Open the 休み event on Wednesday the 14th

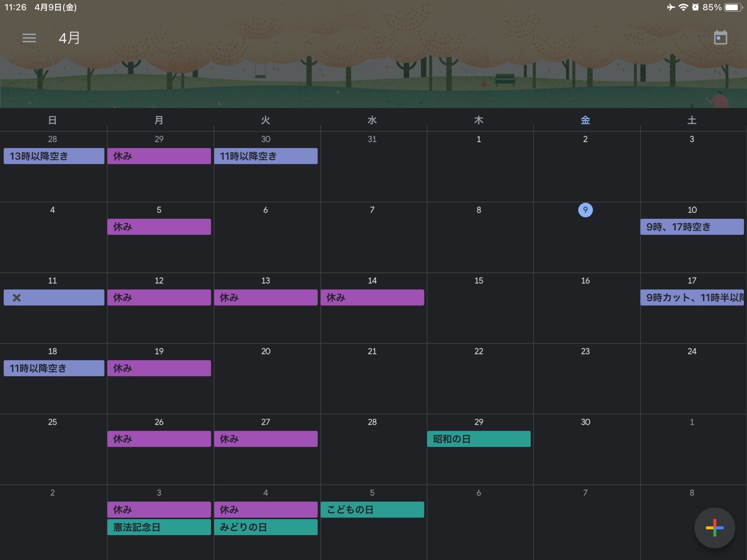click(x=372, y=297)
